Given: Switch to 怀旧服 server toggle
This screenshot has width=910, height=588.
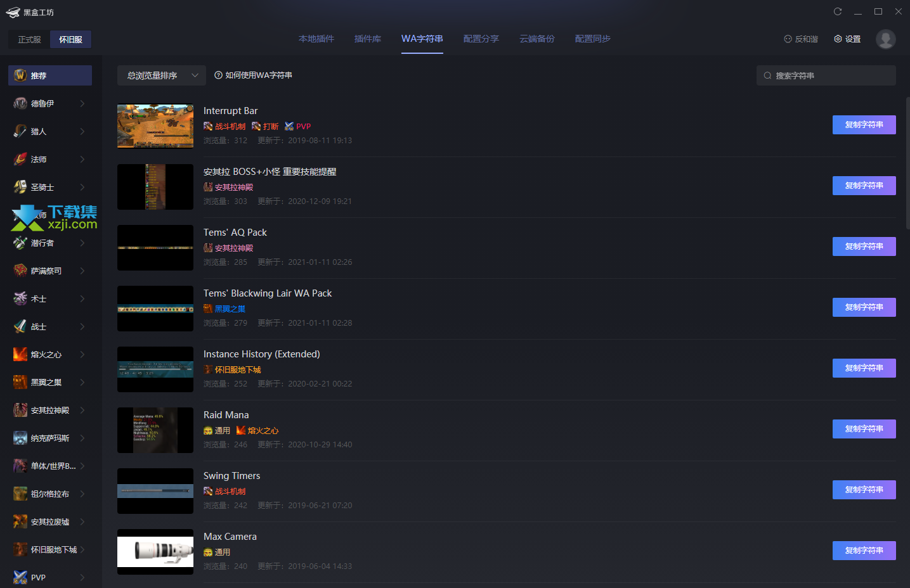Looking at the screenshot, I should pos(70,39).
